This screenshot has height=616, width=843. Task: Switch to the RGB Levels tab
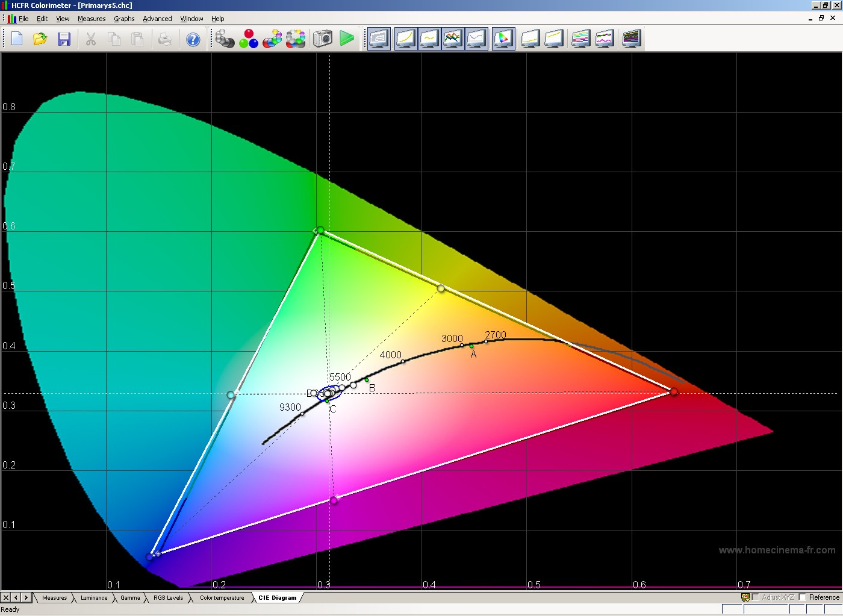pyautogui.click(x=168, y=598)
